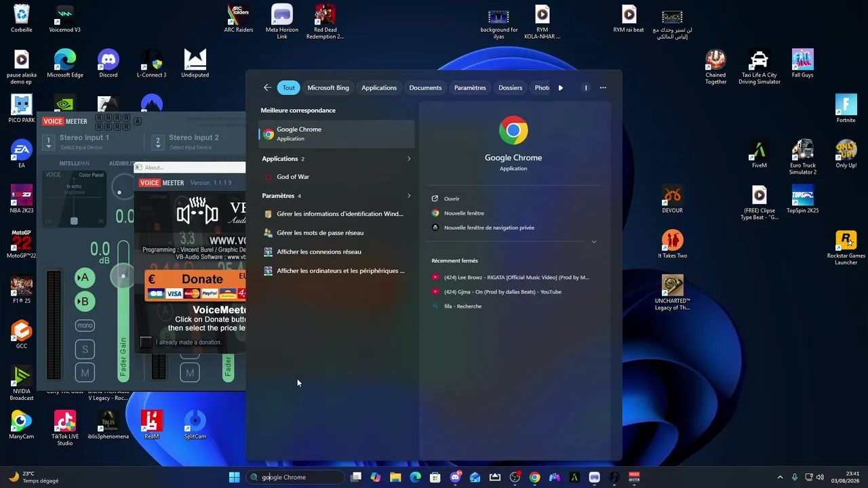The height and width of the screenshot is (488, 868).
Task: Switch to Dossiers search filter tab
Action: pos(511,87)
